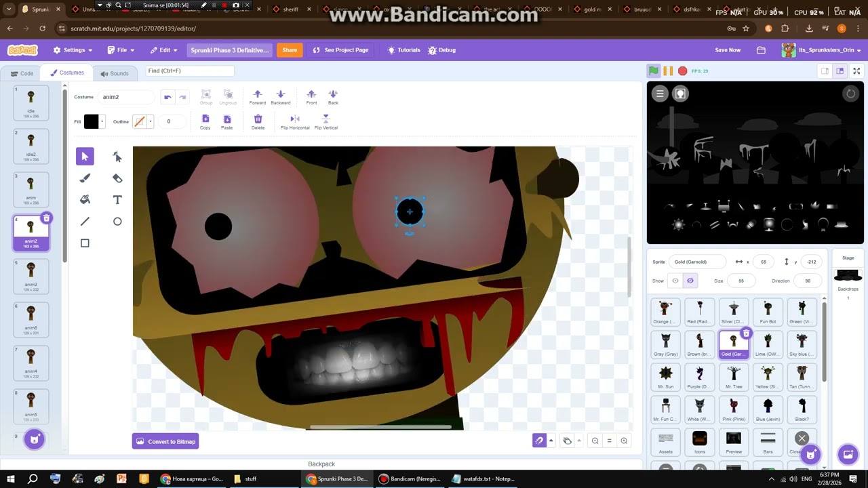Click the Outline color swatch
This screenshot has width=868, height=488.
pyautogui.click(x=140, y=121)
